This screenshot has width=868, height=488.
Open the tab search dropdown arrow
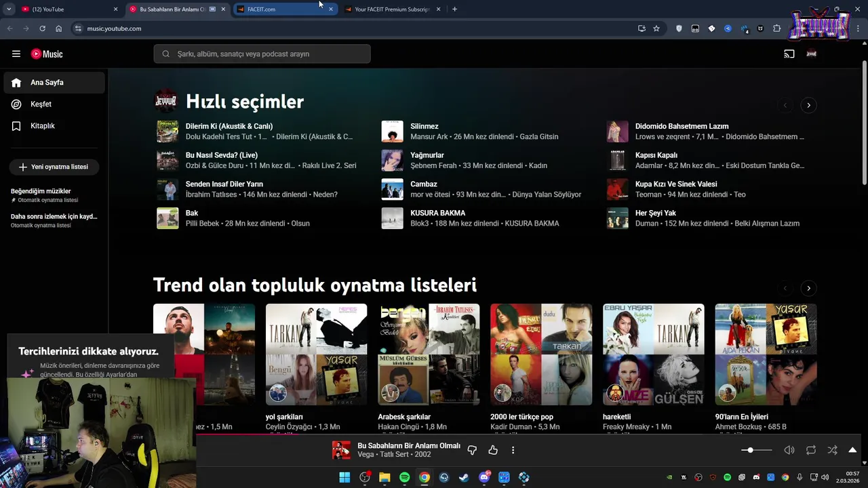click(x=9, y=9)
